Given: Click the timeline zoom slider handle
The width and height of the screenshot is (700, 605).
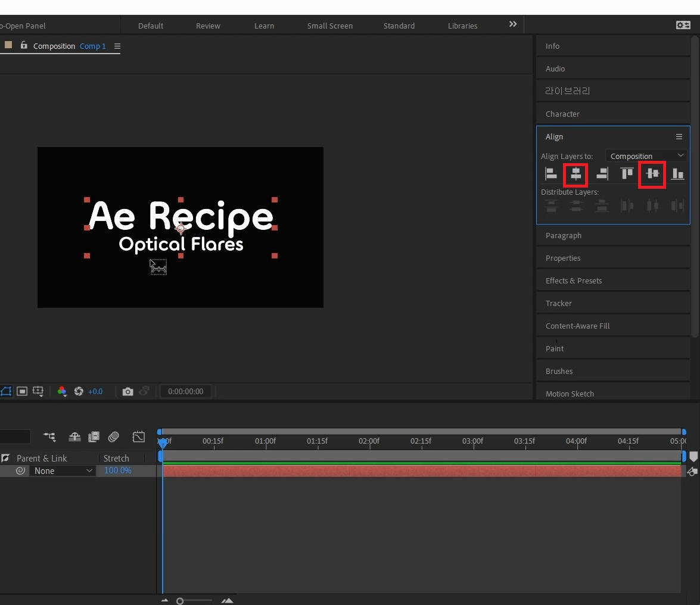Looking at the screenshot, I should (x=180, y=601).
